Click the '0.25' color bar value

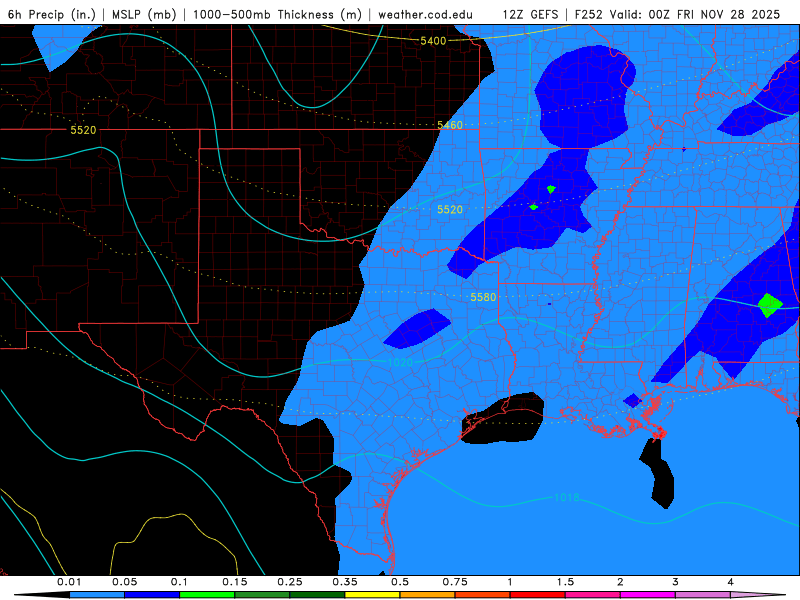pyautogui.click(x=290, y=582)
